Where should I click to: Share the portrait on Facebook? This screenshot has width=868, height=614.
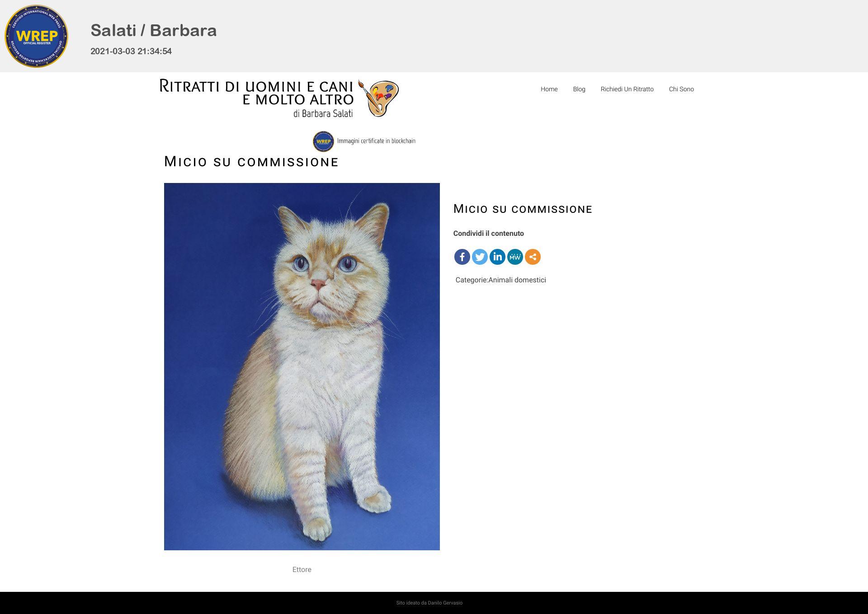click(462, 257)
